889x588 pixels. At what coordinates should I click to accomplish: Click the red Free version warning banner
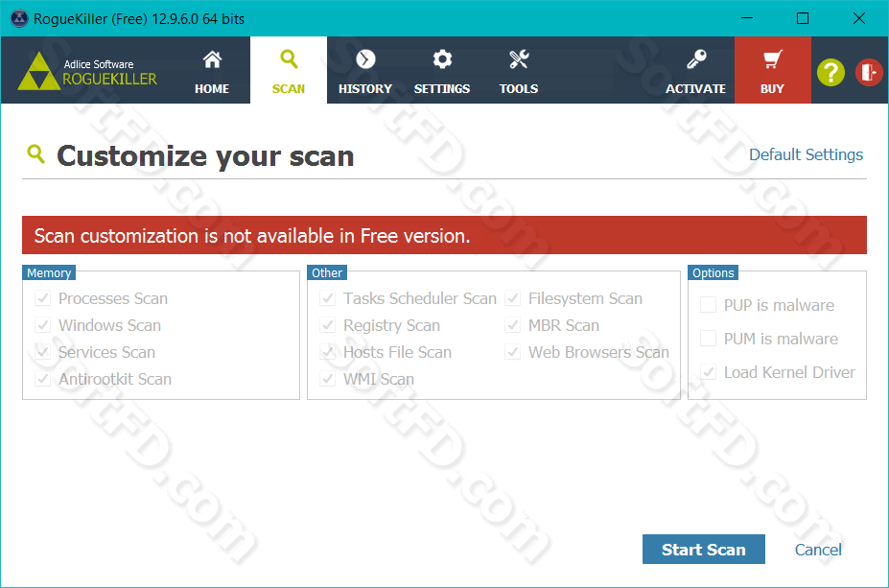tap(445, 235)
